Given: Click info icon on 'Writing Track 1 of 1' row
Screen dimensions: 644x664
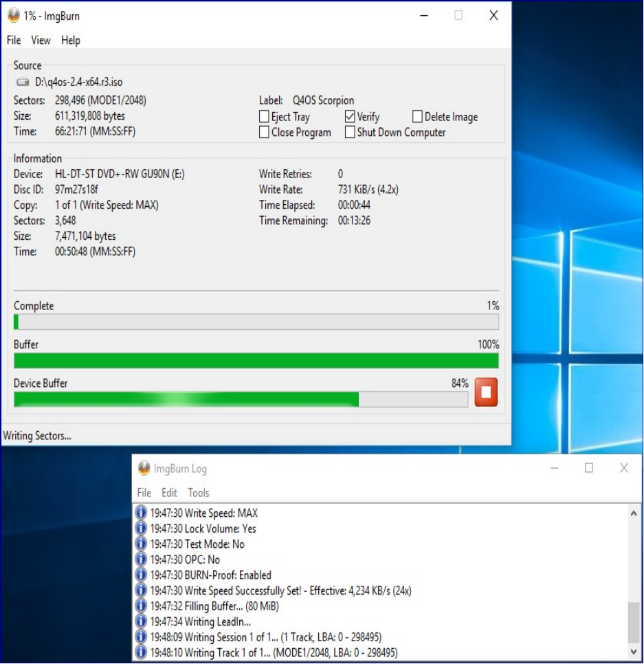Looking at the screenshot, I should pyautogui.click(x=141, y=652).
